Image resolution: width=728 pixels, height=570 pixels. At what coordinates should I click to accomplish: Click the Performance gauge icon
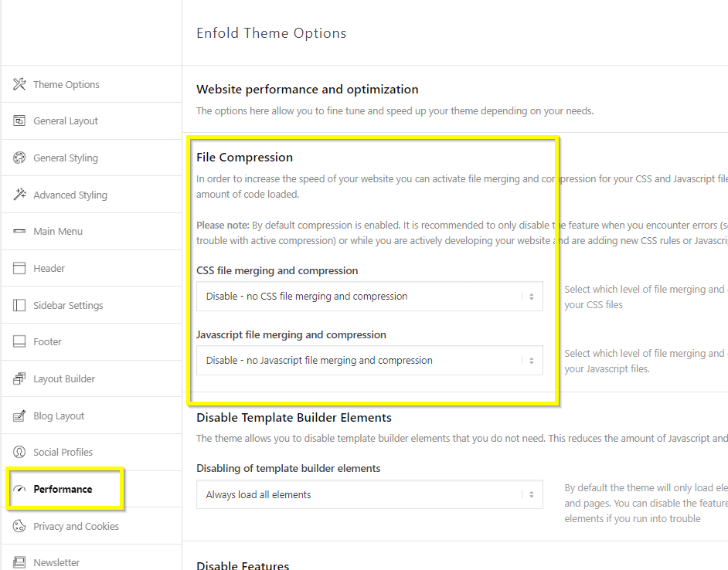coord(19,489)
